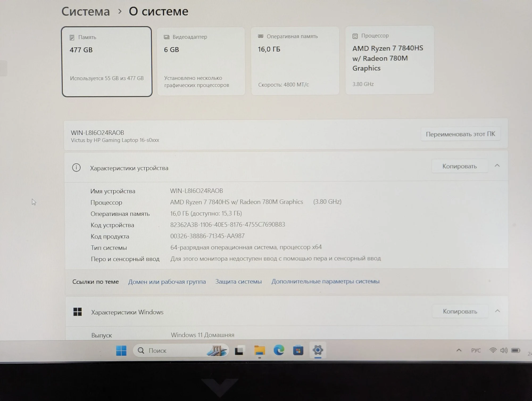Open the Процессор AMD Ryzen card

point(390,60)
